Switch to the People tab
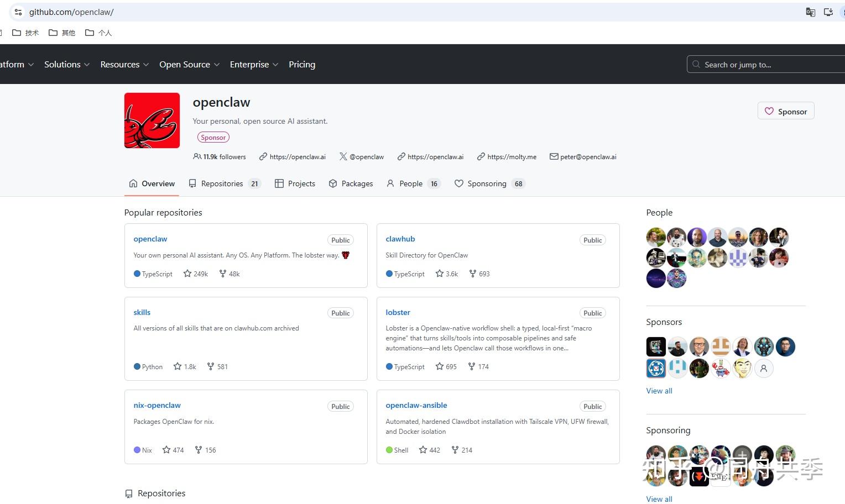Image resolution: width=845 pixels, height=504 pixels. tap(413, 183)
